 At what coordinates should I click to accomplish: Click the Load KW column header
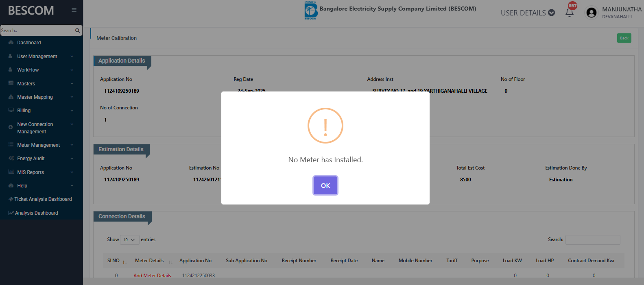[x=512, y=261]
